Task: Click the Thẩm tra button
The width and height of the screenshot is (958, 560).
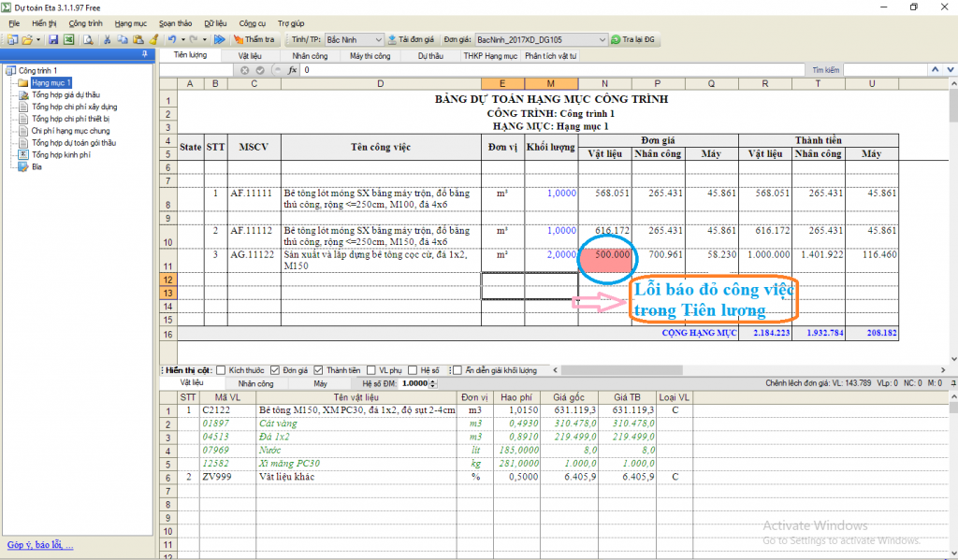Action: coord(254,40)
